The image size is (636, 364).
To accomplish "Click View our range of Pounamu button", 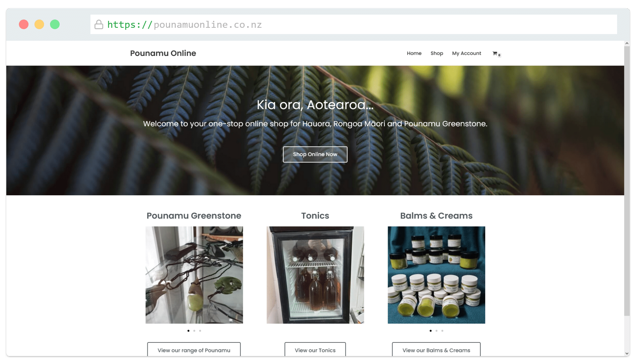I will tap(194, 349).
